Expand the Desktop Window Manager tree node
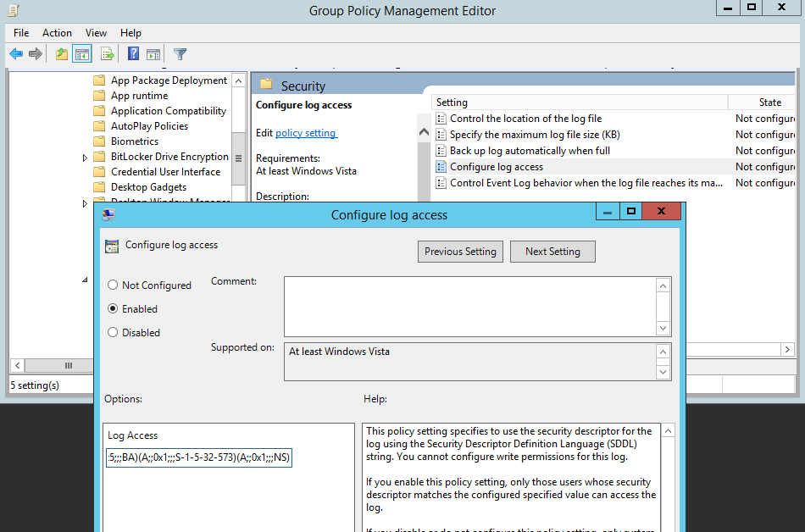The width and height of the screenshot is (805, 532). (85, 203)
